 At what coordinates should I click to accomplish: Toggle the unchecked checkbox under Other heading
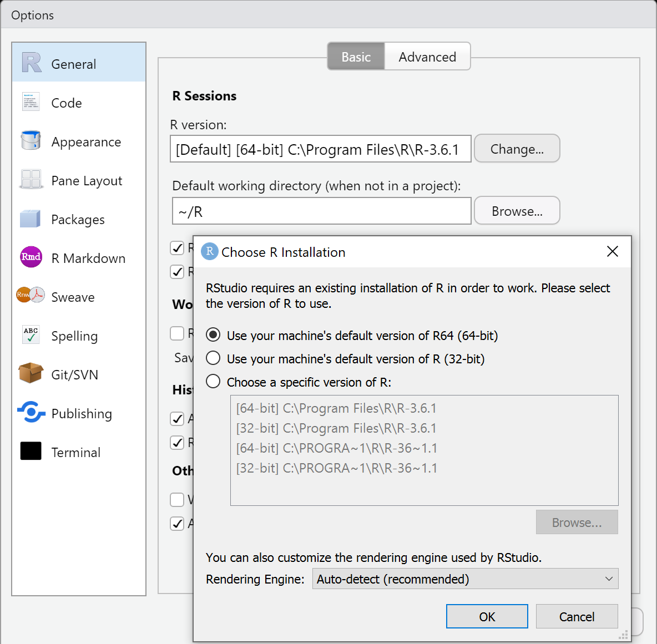[x=177, y=500]
